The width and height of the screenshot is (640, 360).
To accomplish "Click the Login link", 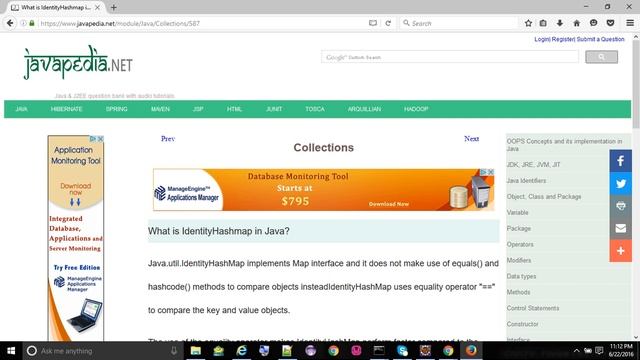I will pos(542,39).
